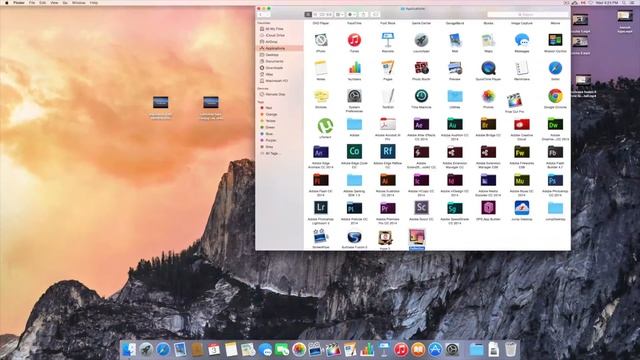The image size is (640, 360).
Task: Open Adobe Edge Code CC
Action: pyautogui.click(x=354, y=151)
